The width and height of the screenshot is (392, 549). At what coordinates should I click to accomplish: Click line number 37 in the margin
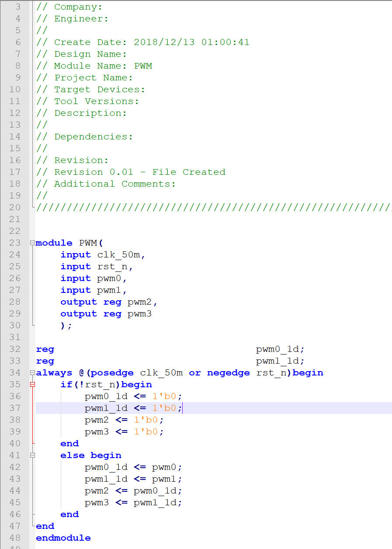coord(15,408)
